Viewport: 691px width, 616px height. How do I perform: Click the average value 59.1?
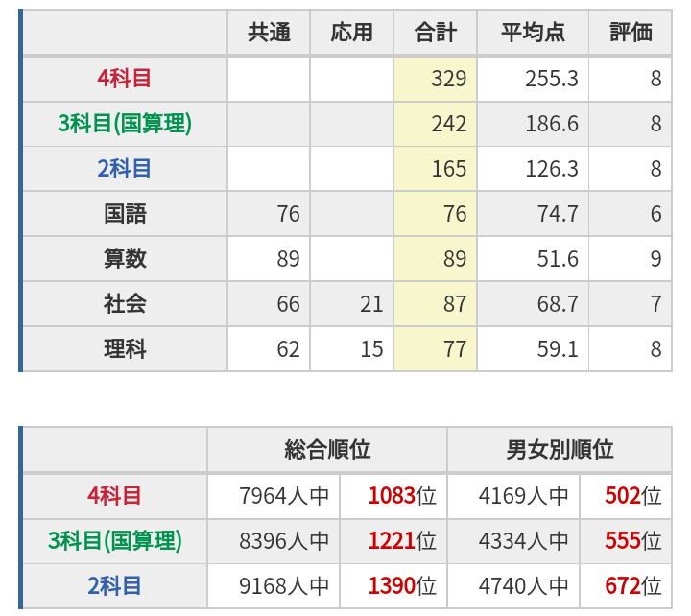558,349
